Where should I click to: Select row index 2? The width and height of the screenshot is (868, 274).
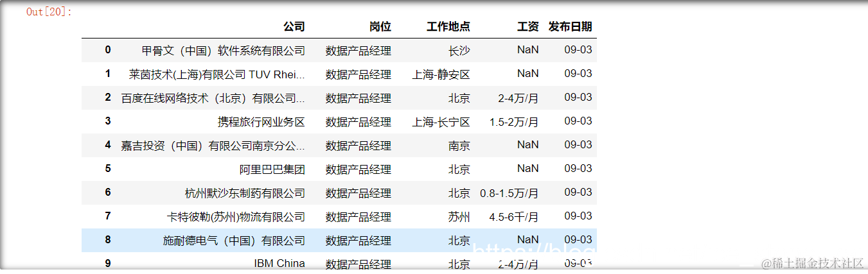(x=108, y=98)
